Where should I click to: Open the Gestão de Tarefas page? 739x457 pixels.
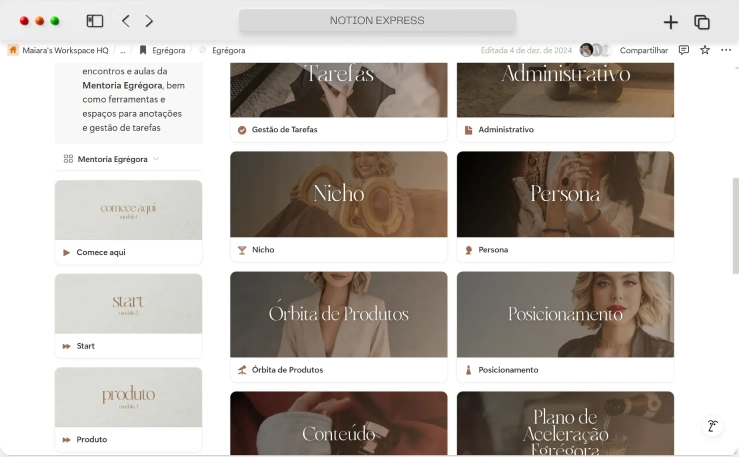(x=284, y=130)
